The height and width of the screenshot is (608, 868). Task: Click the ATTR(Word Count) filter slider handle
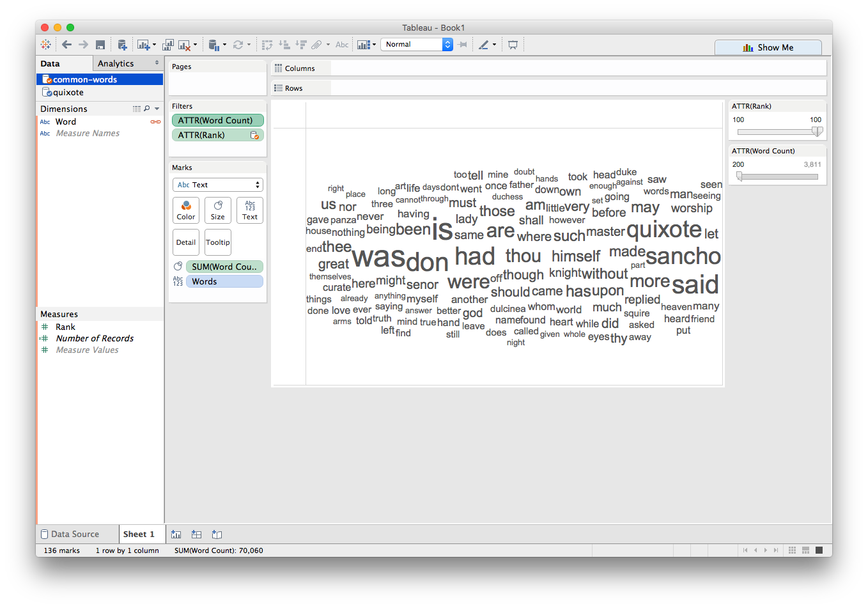[740, 176]
